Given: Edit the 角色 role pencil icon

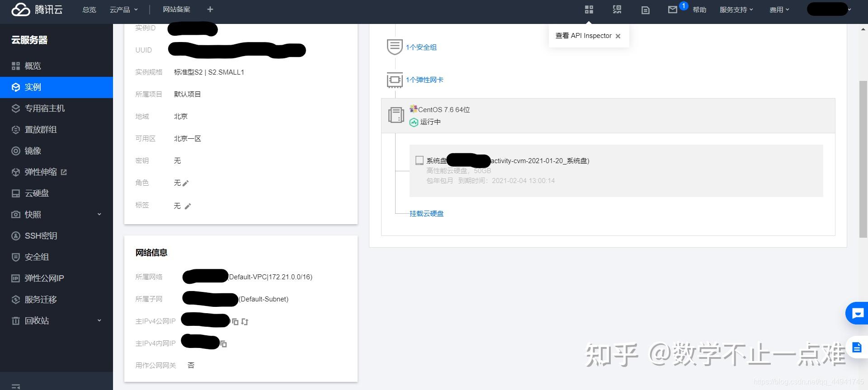Looking at the screenshot, I should click(x=185, y=183).
